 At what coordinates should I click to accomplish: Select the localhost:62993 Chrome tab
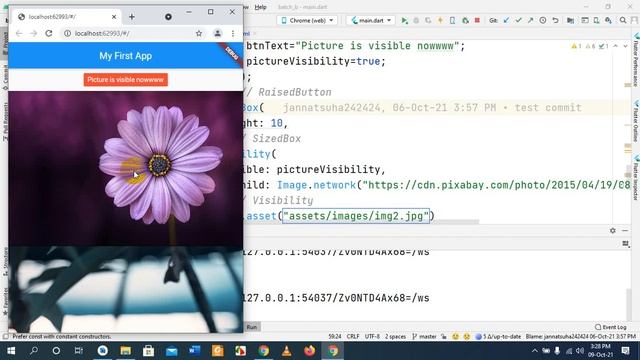point(67,17)
